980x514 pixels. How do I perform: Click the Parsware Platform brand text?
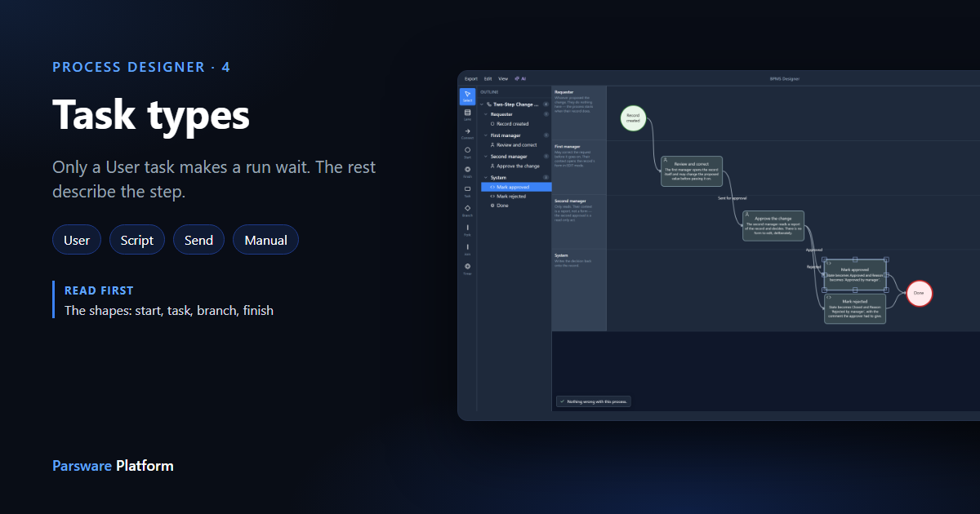coord(113,466)
